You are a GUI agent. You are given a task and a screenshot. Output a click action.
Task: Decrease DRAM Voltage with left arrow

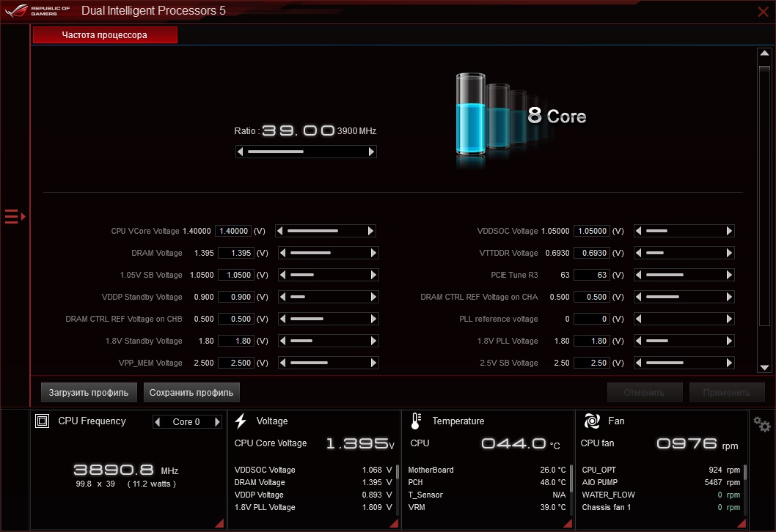282,253
